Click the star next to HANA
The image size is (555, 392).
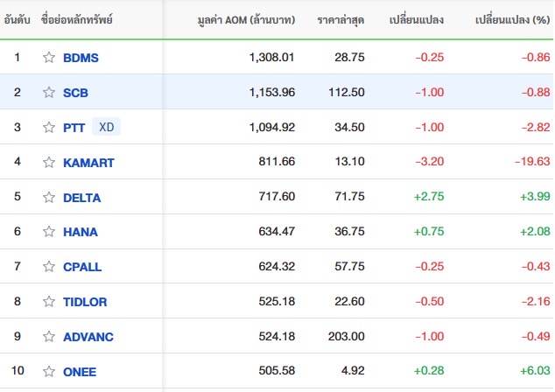[49, 233]
